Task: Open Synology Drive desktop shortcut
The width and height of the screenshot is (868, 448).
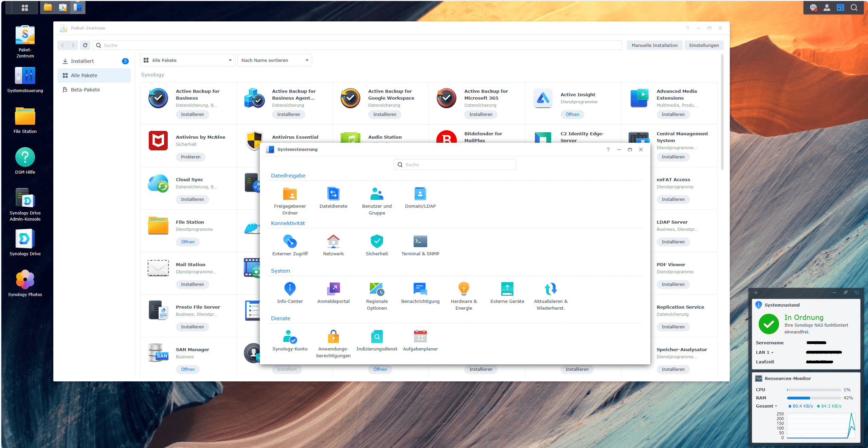Action: coord(25,242)
